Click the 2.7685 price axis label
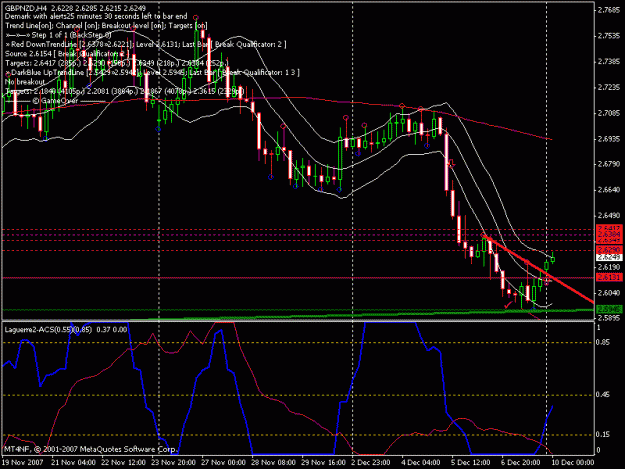 pos(609,10)
